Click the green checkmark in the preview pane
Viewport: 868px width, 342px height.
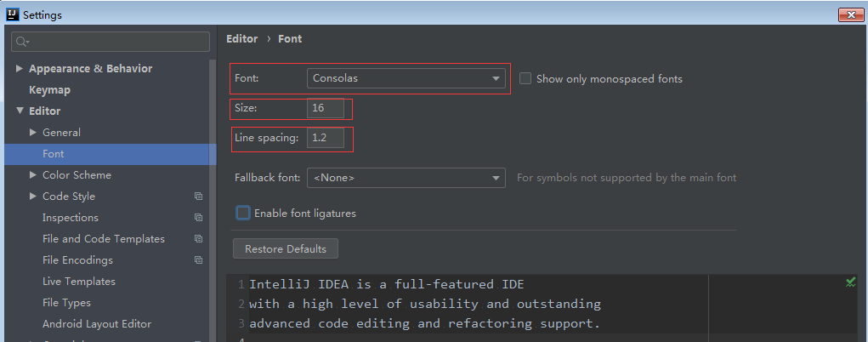[850, 282]
